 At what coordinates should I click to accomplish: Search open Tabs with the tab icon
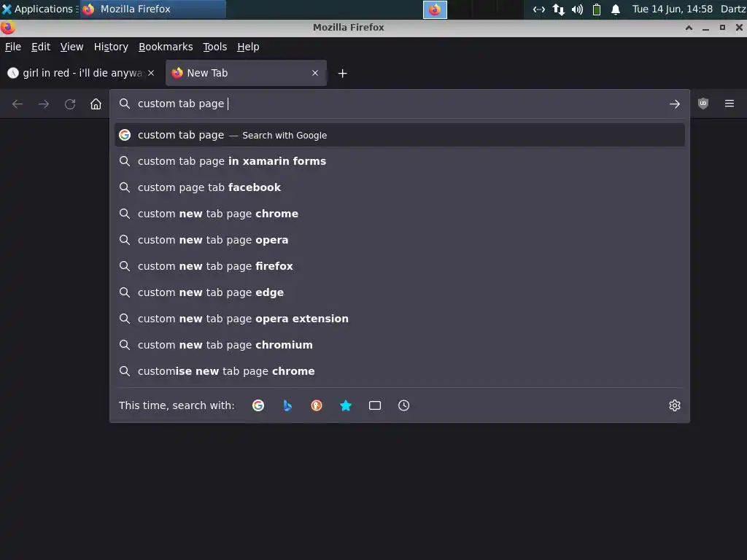coord(375,405)
